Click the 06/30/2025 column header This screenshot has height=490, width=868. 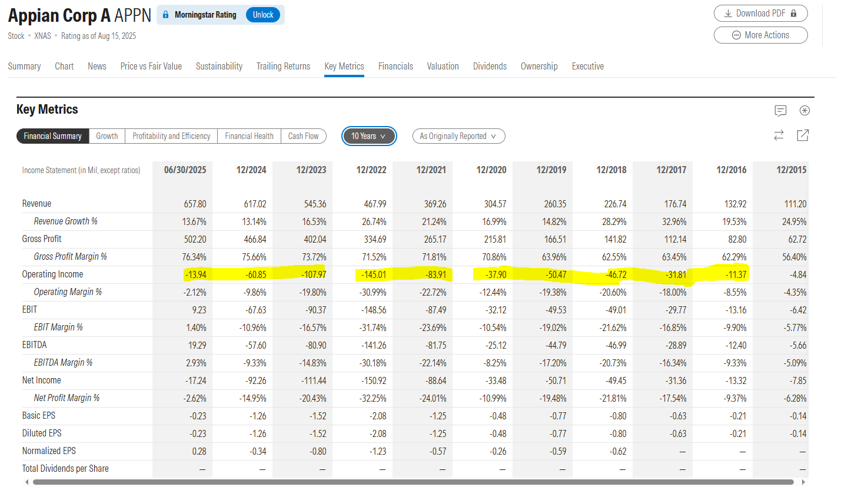point(185,170)
